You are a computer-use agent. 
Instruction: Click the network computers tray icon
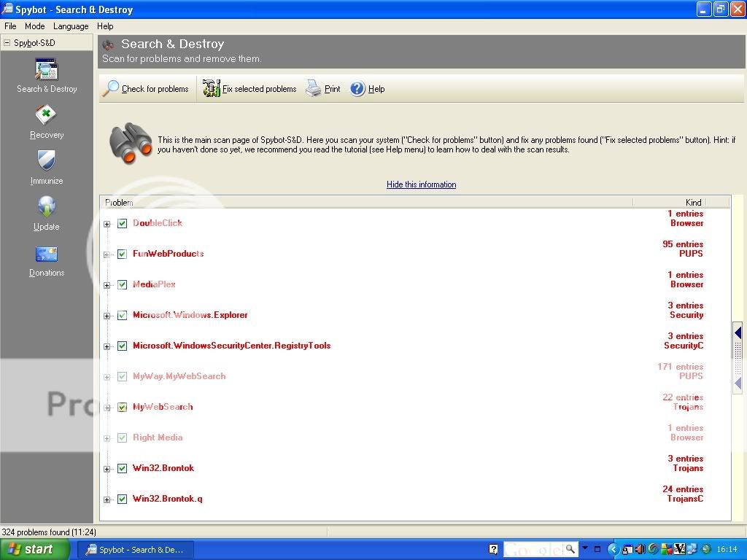(692, 550)
